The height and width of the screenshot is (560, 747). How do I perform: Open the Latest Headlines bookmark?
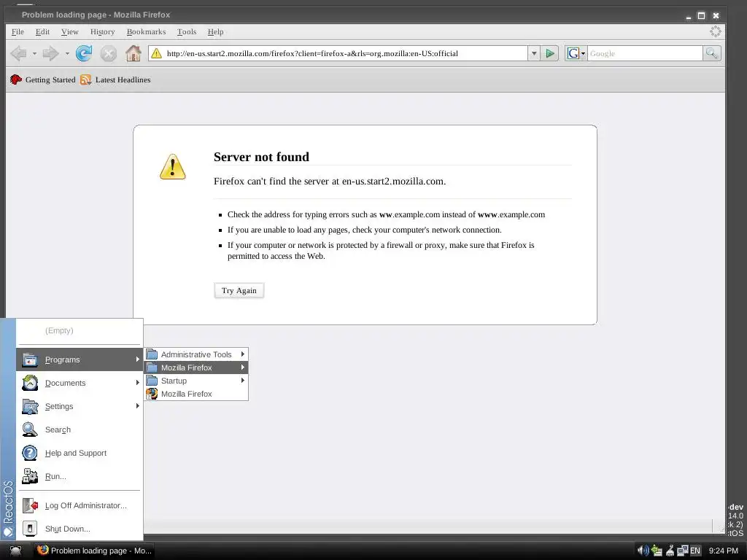[x=115, y=79]
